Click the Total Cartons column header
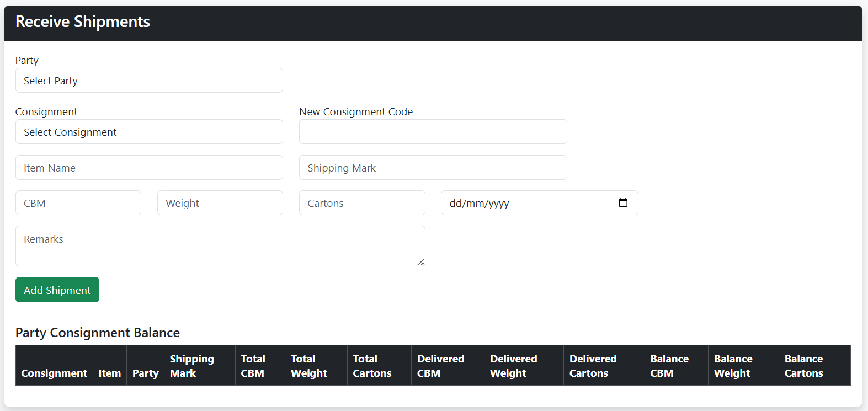 379,366
